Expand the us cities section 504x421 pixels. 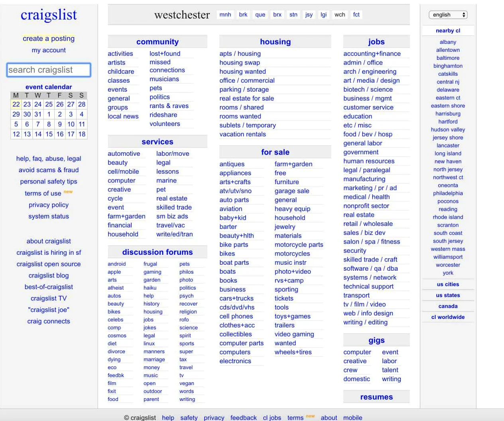coord(448,284)
